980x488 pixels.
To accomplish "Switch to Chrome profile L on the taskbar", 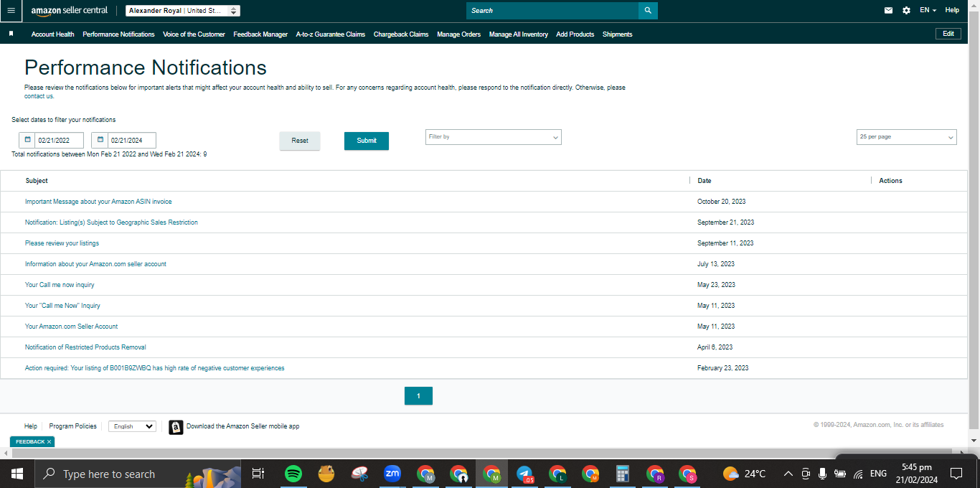I will [557, 474].
